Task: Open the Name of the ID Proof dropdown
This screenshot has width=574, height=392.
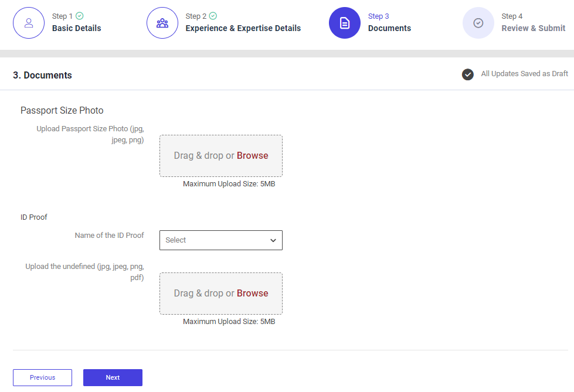Action: tap(220, 240)
